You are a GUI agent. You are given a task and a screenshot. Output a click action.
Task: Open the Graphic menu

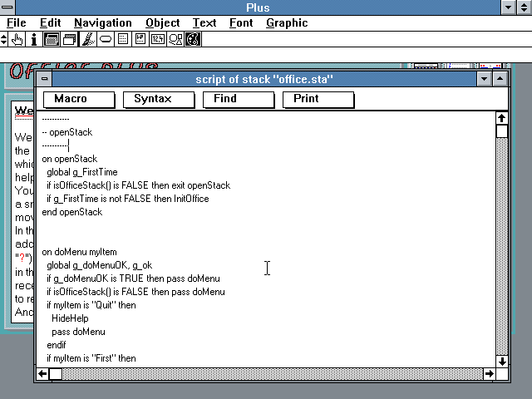pos(287,22)
